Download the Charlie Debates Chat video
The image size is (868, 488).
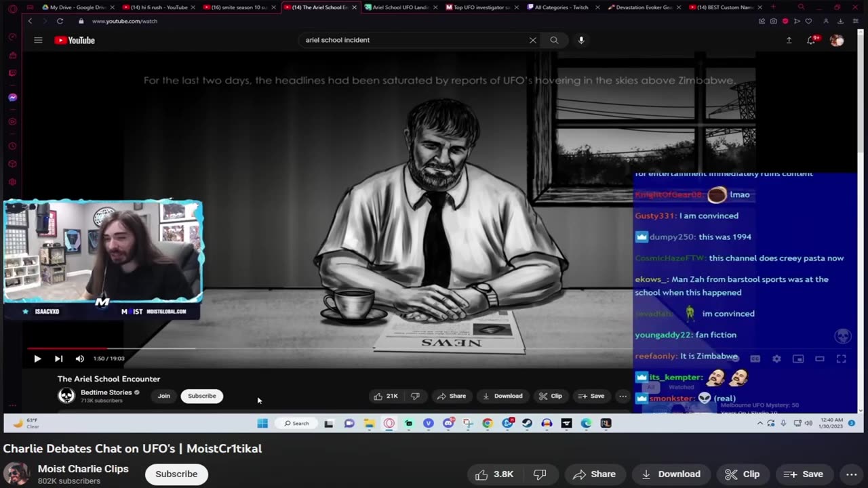[x=671, y=474]
